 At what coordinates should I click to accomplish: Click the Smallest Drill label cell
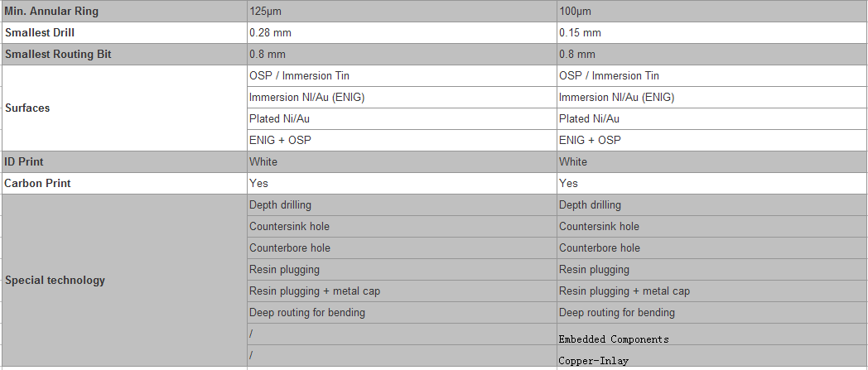pyautogui.click(x=124, y=32)
